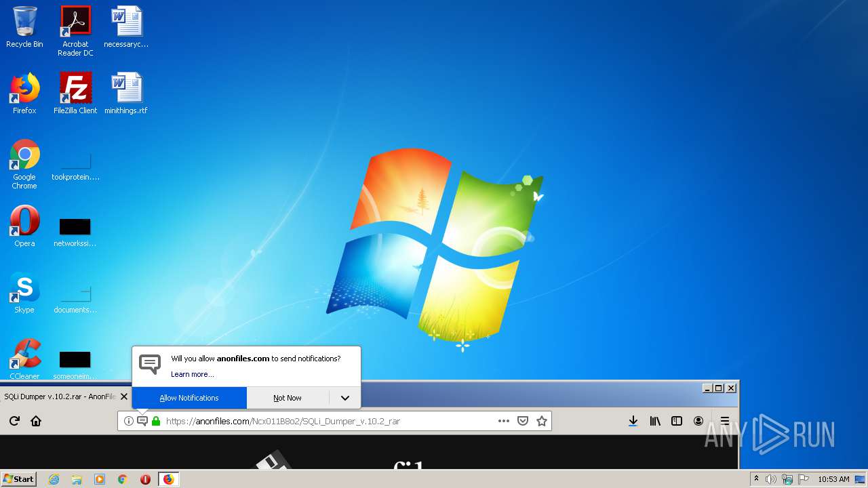The image size is (868, 488).
Task: Open the FileZilla Client shortcut
Action: (x=75, y=94)
